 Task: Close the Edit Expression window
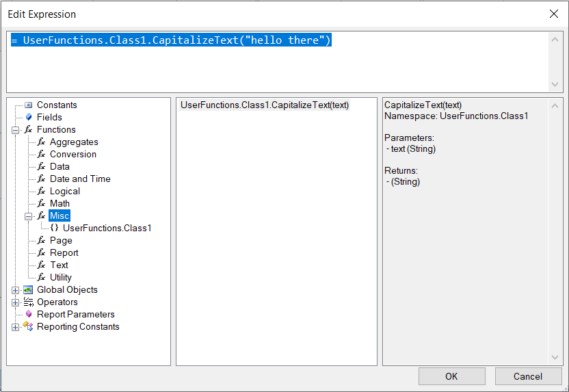point(554,14)
